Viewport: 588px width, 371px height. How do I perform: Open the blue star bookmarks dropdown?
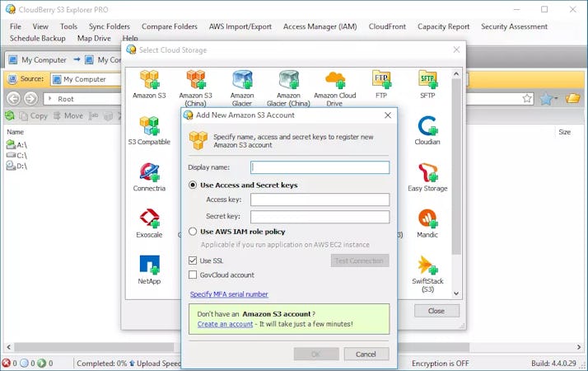(x=548, y=99)
